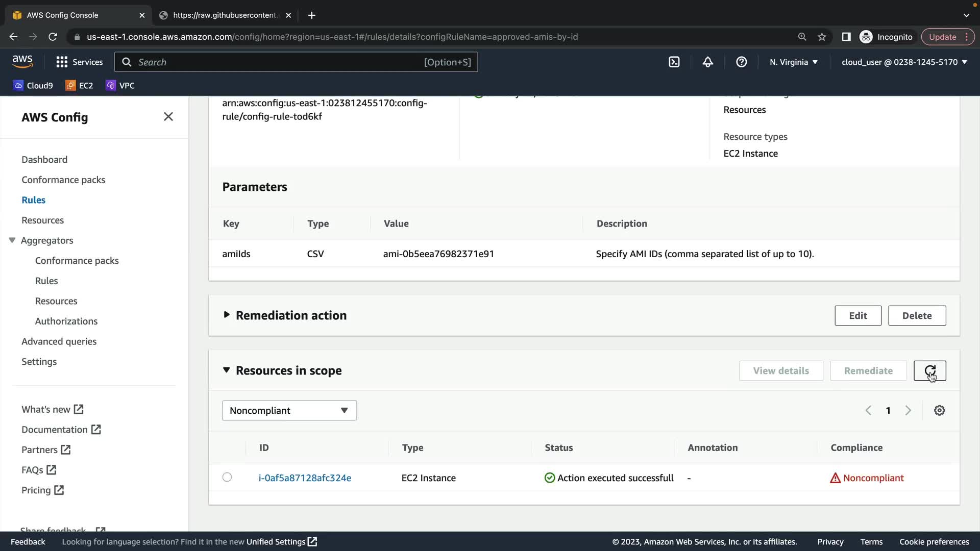Open the notifications bell icon

[707, 62]
